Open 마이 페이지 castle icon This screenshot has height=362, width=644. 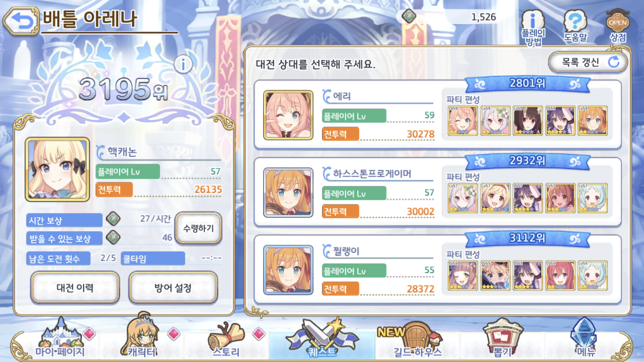60,337
